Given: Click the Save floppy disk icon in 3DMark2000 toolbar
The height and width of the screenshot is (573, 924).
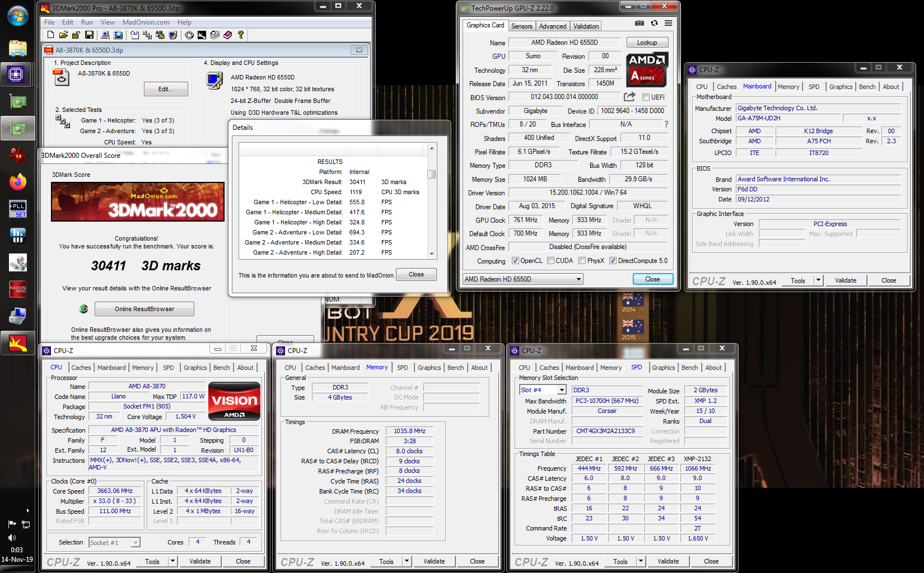Looking at the screenshot, I should tap(89, 35).
